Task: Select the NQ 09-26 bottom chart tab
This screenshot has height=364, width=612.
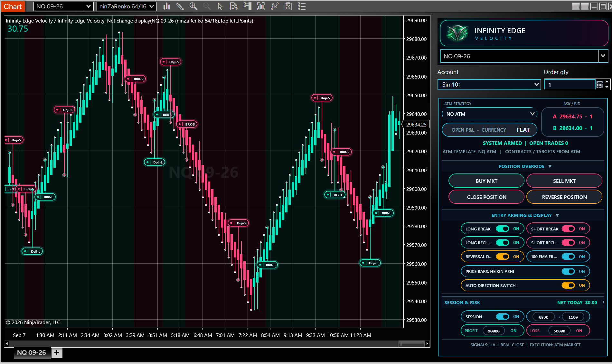Action: (x=32, y=353)
